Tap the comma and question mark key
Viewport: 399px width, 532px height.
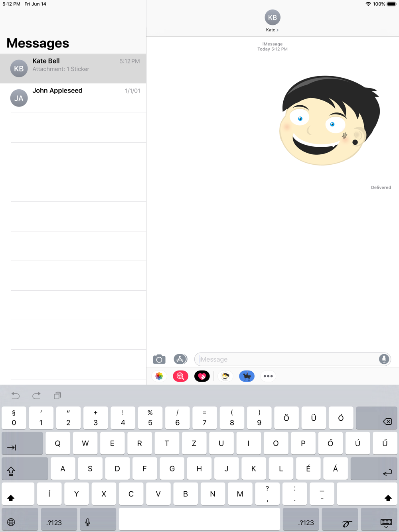click(x=267, y=494)
